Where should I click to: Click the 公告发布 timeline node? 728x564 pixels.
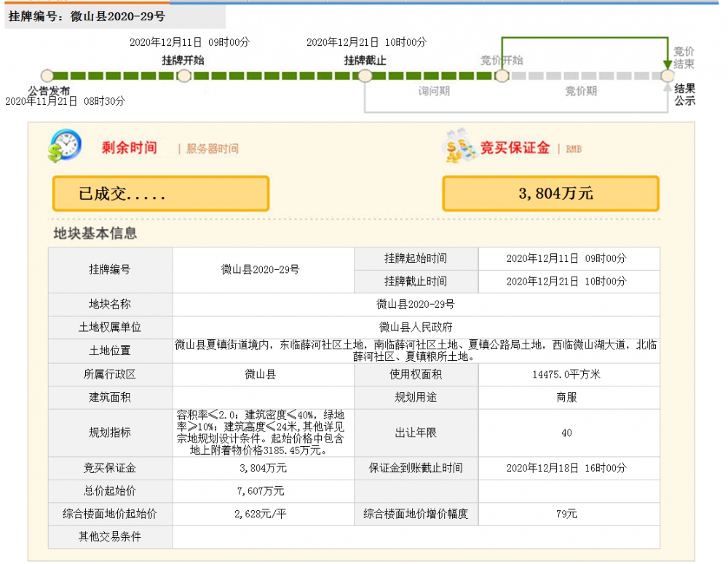pos(47,76)
